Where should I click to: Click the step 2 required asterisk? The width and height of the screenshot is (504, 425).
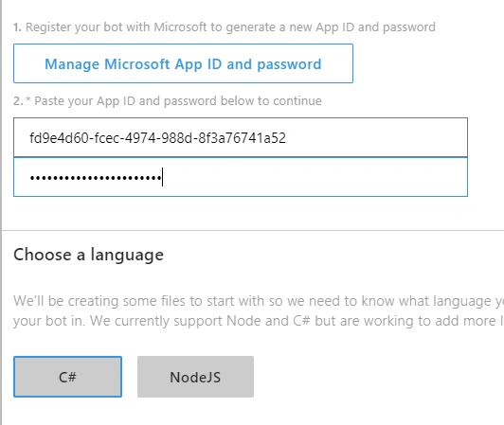(28, 99)
